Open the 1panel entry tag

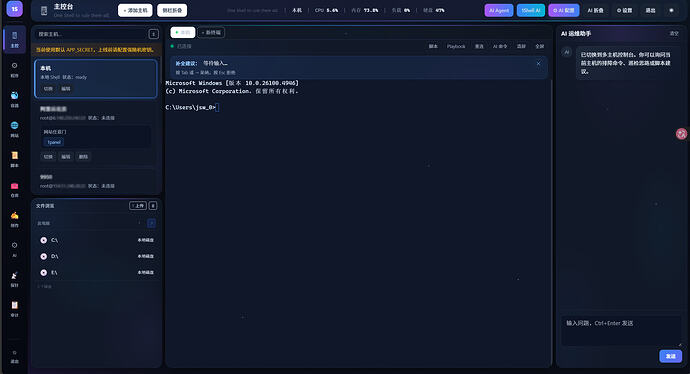point(54,142)
